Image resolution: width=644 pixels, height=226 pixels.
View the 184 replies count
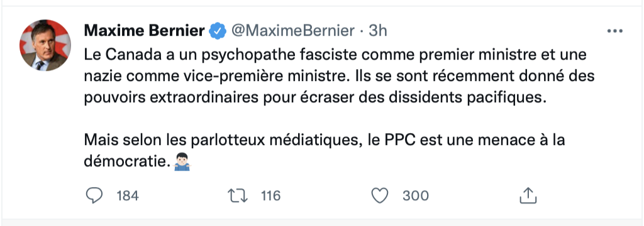127,196
